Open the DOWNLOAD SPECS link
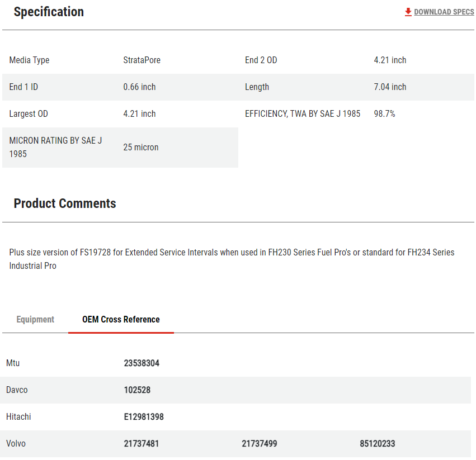Screen dimensions: 476x460 pos(444,12)
